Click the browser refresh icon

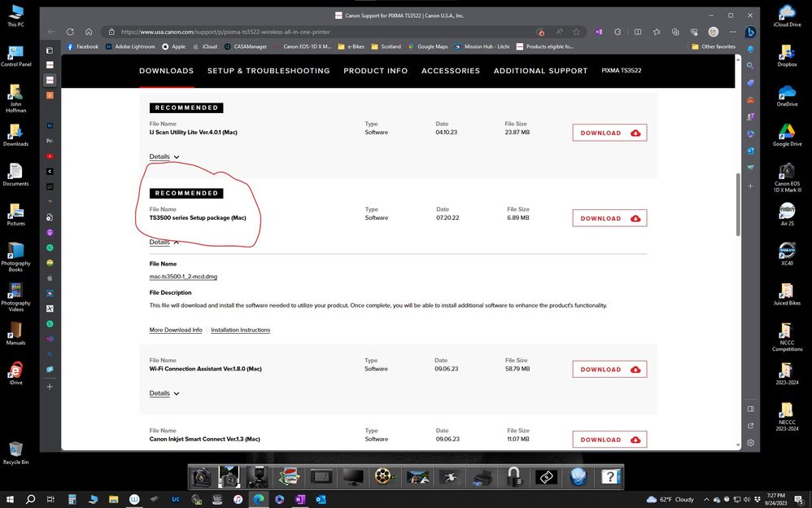click(x=70, y=32)
